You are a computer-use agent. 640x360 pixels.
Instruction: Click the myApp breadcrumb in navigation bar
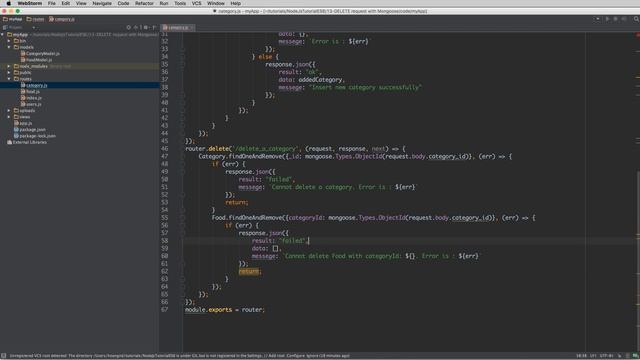pos(13,19)
